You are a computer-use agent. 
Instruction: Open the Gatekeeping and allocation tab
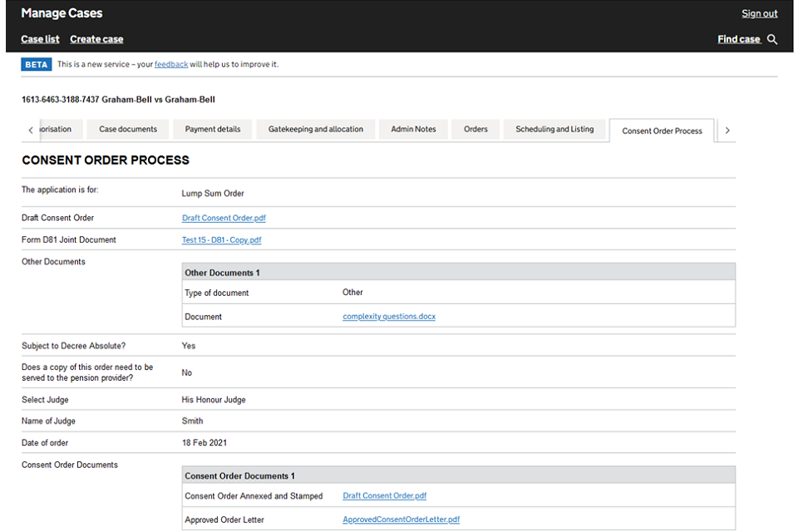pos(315,130)
